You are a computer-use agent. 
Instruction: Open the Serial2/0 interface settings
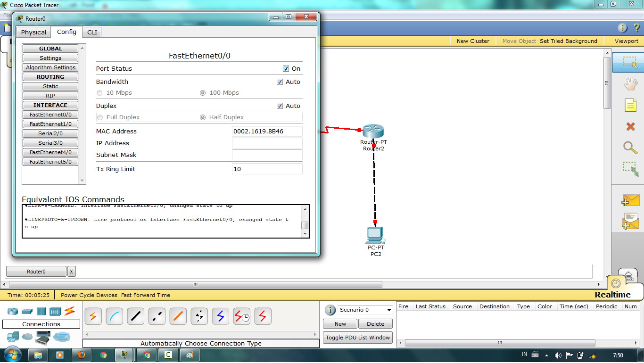point(50,133)
